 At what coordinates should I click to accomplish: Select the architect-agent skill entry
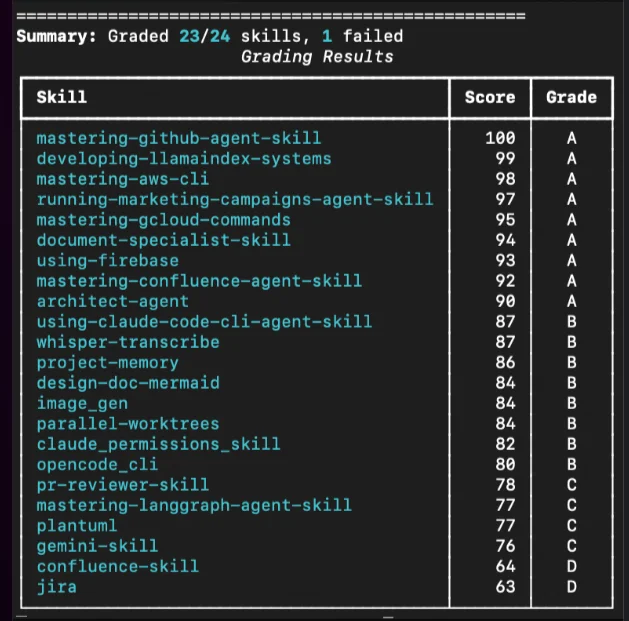coord(112,301)
